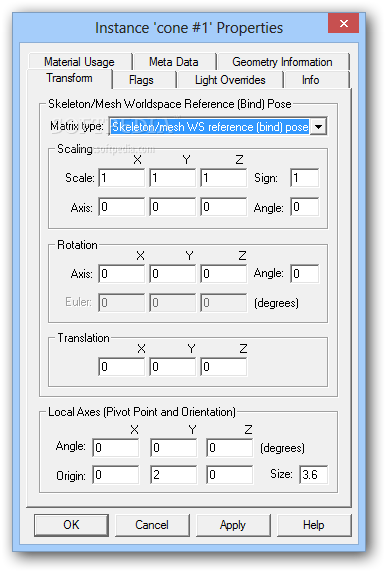
Task: Click the Scaling Angle field
Action: click(x=305, y=207)
